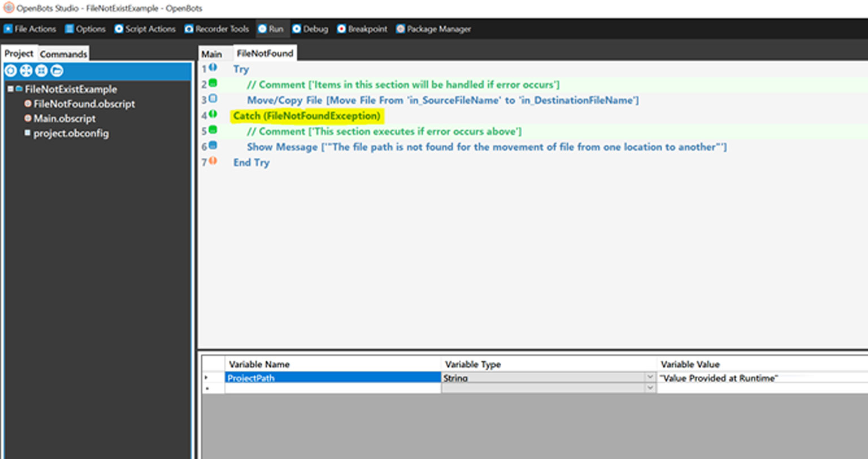Viewport: 868px width, 459px height.
Task: Click the End Try icon on line 7
Action: point(213,161)
